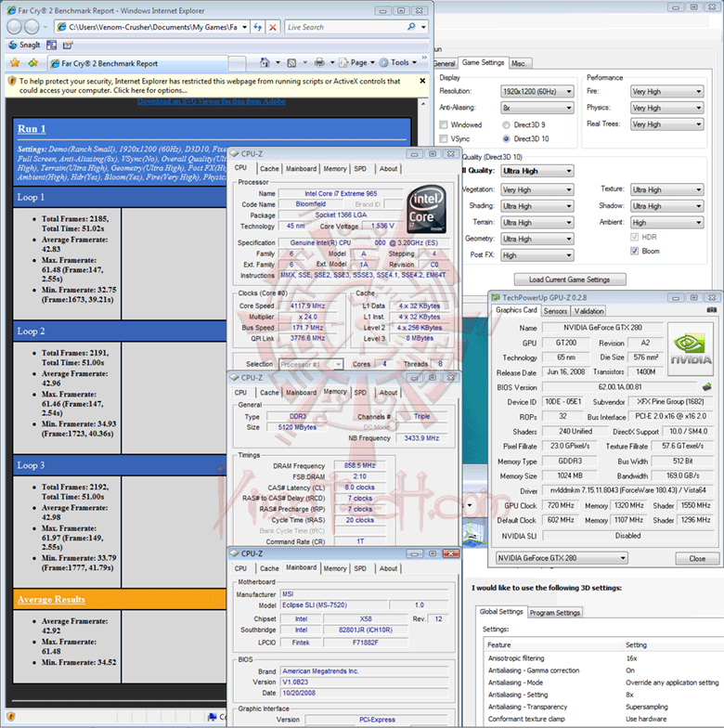This screenshot has width=724, height=728.
Task: Open the Page menu button
Action: pos(356,63)
